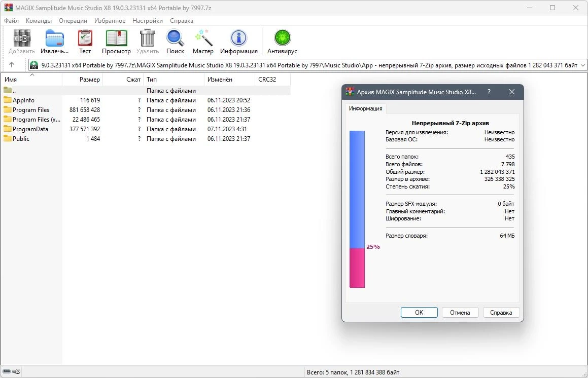Open the Избранное menu
The image size is (588, 378).
110,21
